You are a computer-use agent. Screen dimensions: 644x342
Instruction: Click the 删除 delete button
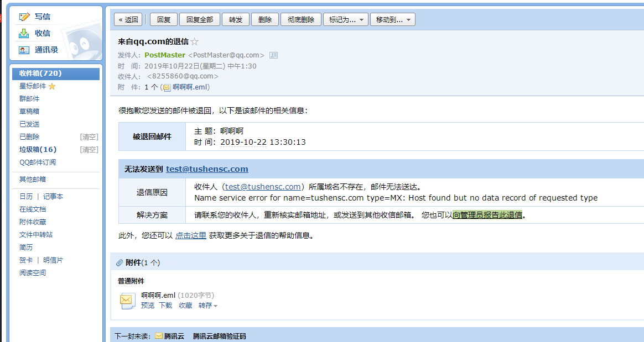(x=265, y=20)
